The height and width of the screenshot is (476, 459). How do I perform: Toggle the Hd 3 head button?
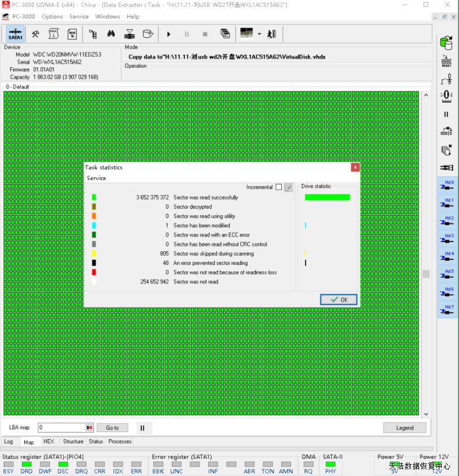[x=446, y=239]
